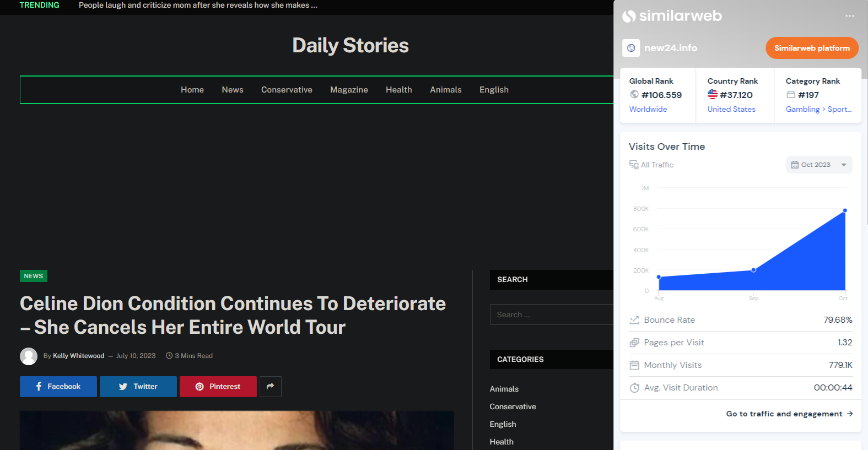Open the Gambling > Sport category link
The width and height of the screenshot is (868, 450).
point(818,109)
